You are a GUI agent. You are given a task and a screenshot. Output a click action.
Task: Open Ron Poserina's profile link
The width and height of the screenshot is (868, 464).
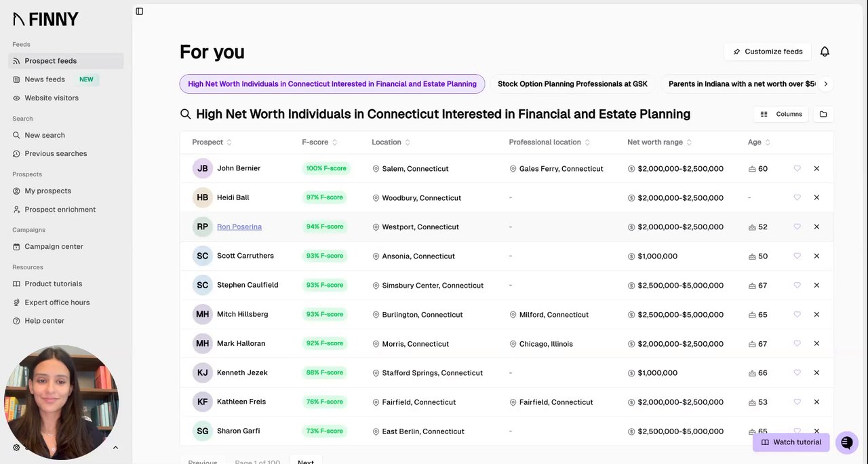coord(239,227)
